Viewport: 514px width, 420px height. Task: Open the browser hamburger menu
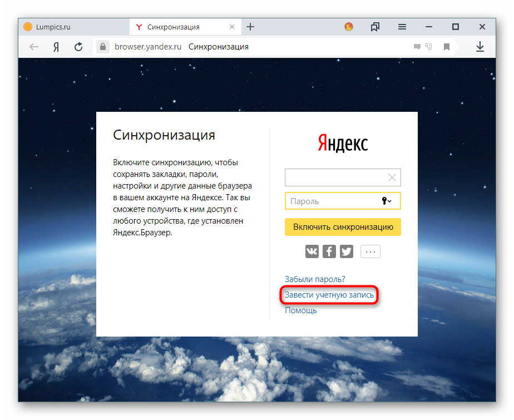[x=402, y=27]
